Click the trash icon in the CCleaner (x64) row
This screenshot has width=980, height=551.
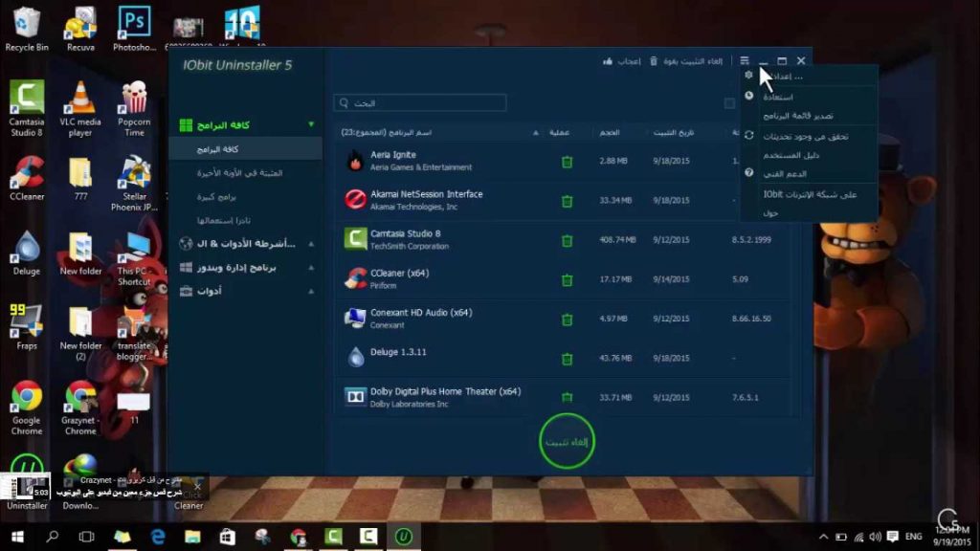pyautogui.click(x=567, y=280)
